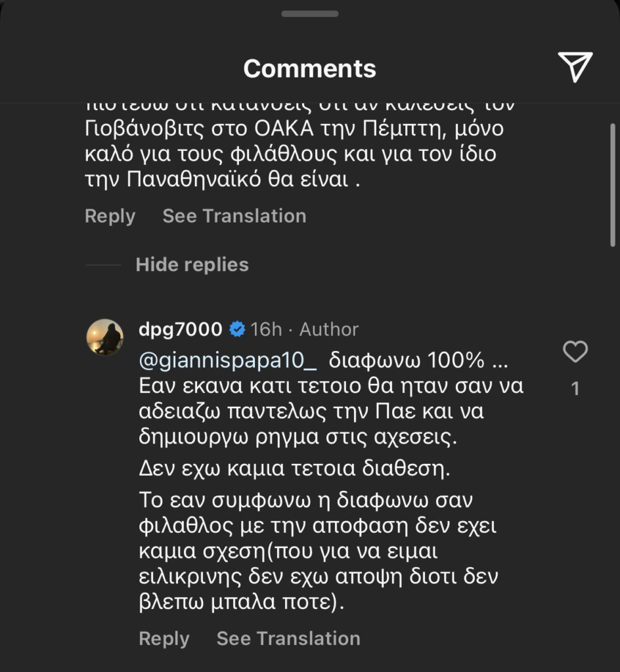
Task: Tap the paper plane share icon
Action: pos(575,67)
